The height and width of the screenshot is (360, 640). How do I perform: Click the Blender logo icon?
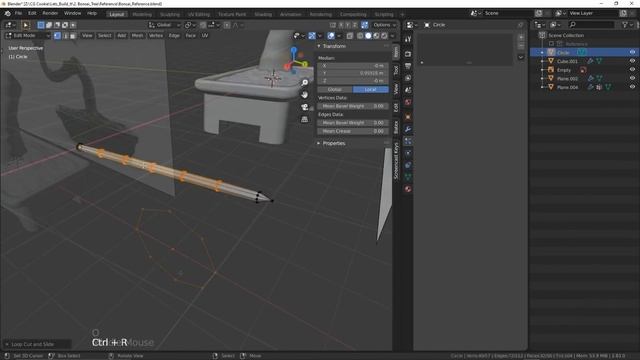(7, 13)
